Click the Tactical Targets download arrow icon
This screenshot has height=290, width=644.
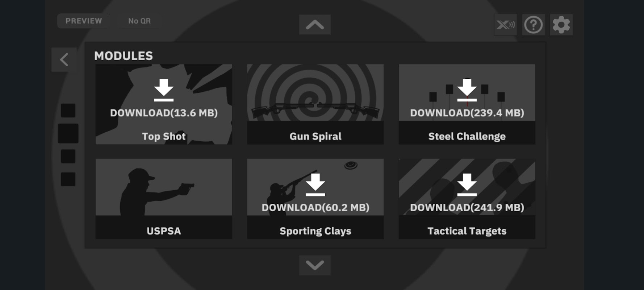pyautogui.click(x=467, y=185)
